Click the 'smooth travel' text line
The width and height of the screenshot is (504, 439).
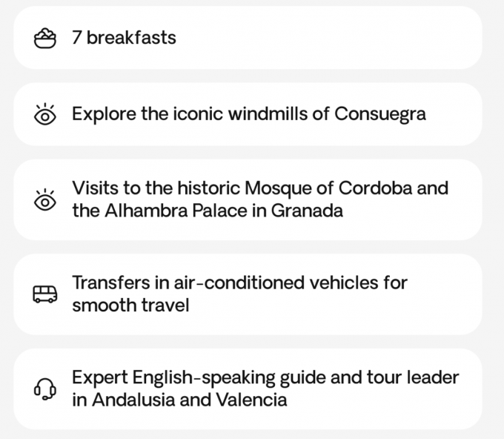130,305
